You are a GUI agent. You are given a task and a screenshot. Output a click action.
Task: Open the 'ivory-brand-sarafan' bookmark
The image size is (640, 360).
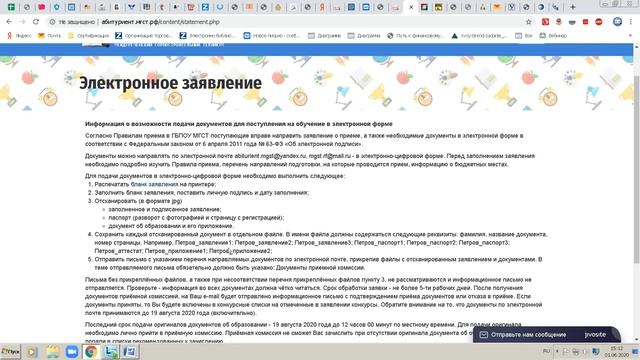(x=480, y=36)
